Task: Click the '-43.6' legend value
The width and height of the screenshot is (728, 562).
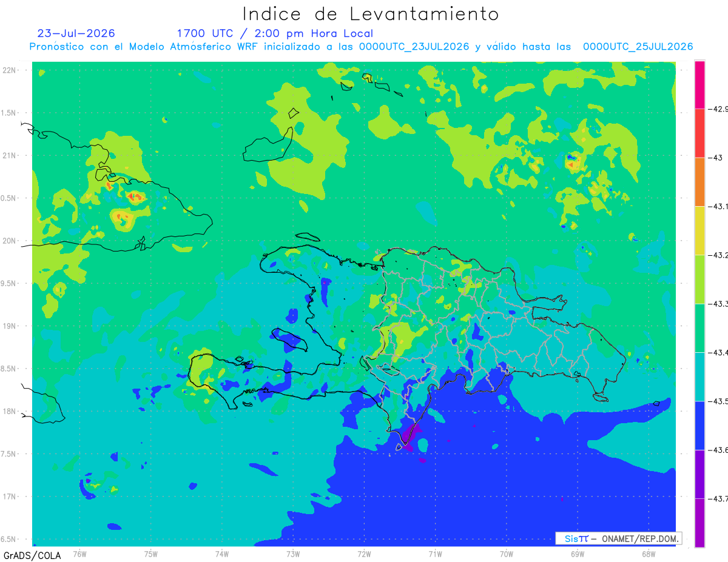Action: coord(718,450)
